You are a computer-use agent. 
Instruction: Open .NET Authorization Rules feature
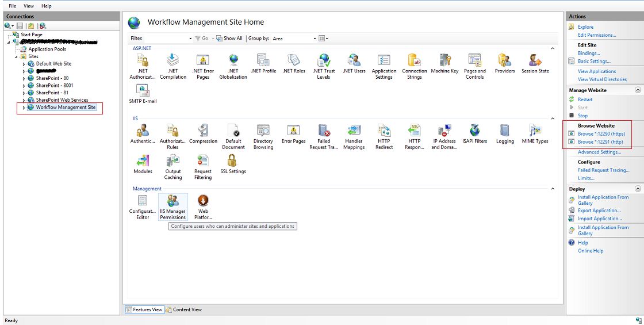click(x=143, y=66)
